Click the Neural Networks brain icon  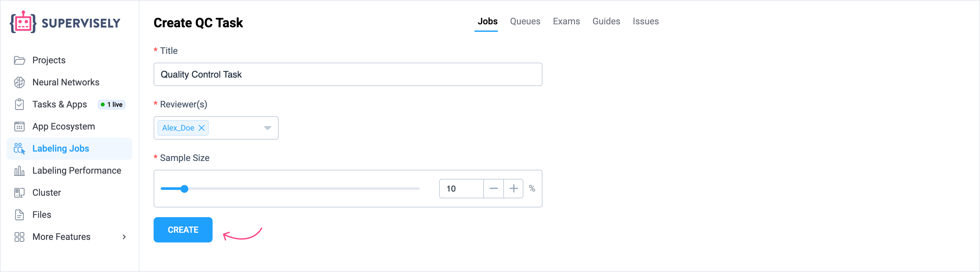point(19,82)
